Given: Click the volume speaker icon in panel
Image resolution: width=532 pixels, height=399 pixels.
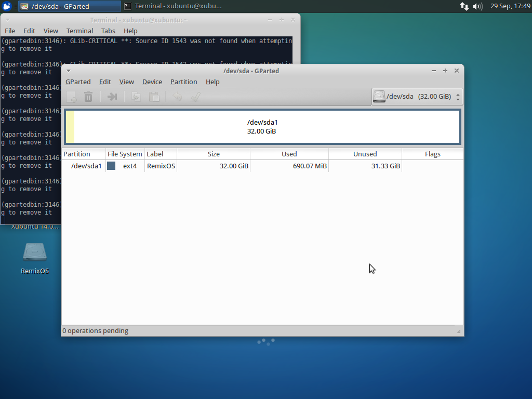Looking at the screenshot, I should [x=478, y=6].
